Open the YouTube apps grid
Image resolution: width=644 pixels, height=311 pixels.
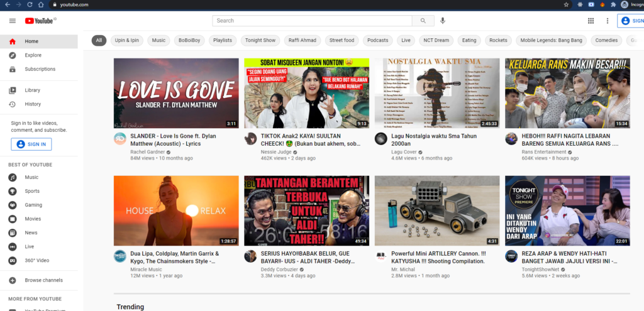[591, 21]
